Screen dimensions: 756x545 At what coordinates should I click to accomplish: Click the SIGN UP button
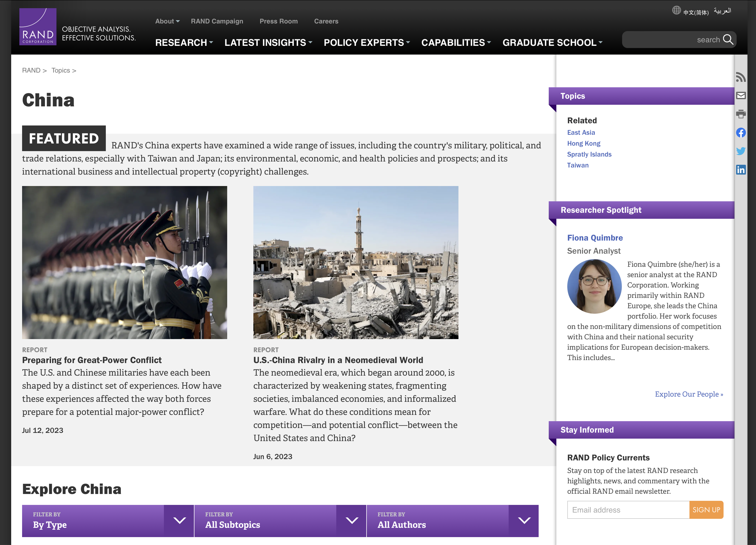point(706,510)
